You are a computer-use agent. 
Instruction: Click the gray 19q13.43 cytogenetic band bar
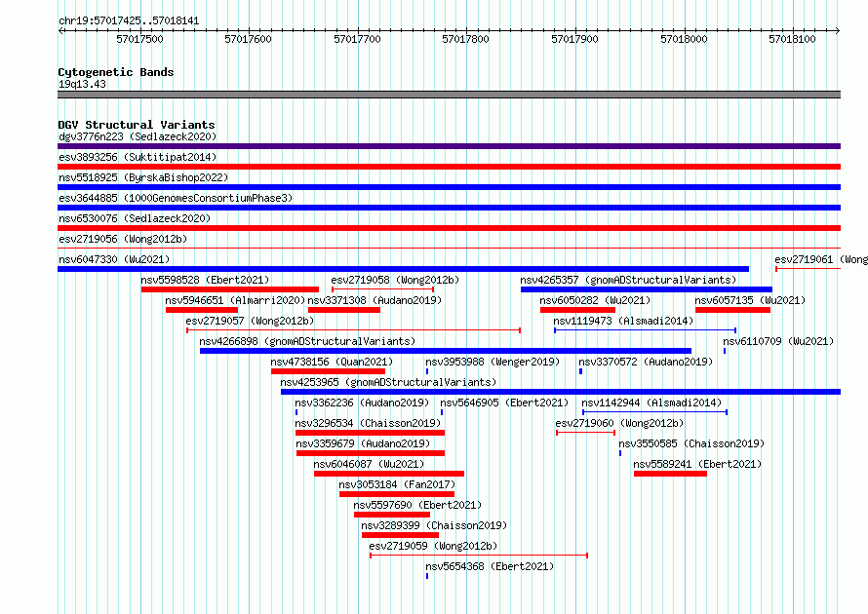pyautogui.click(x=449, y=95)
